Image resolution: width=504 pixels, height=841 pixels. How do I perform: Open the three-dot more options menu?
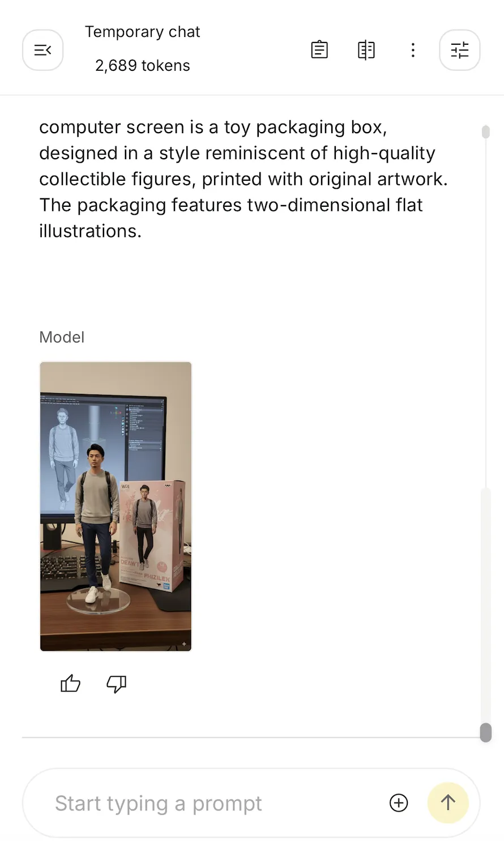[413, 50]
